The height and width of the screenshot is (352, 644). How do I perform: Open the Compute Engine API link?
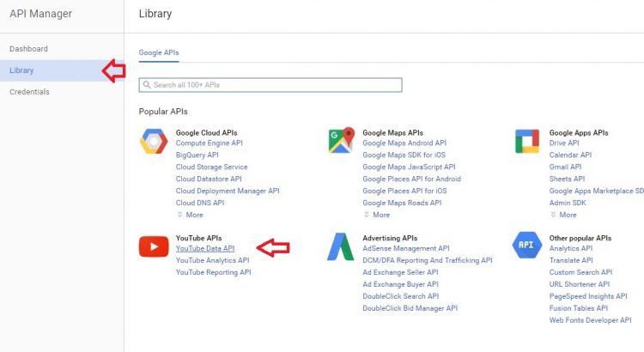tap(209, 143)
